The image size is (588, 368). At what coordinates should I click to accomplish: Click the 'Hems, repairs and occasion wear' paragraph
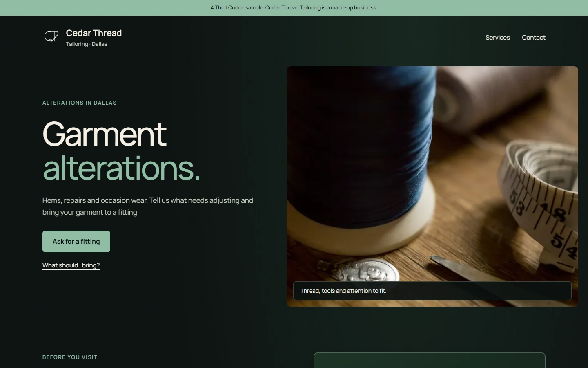148,206
